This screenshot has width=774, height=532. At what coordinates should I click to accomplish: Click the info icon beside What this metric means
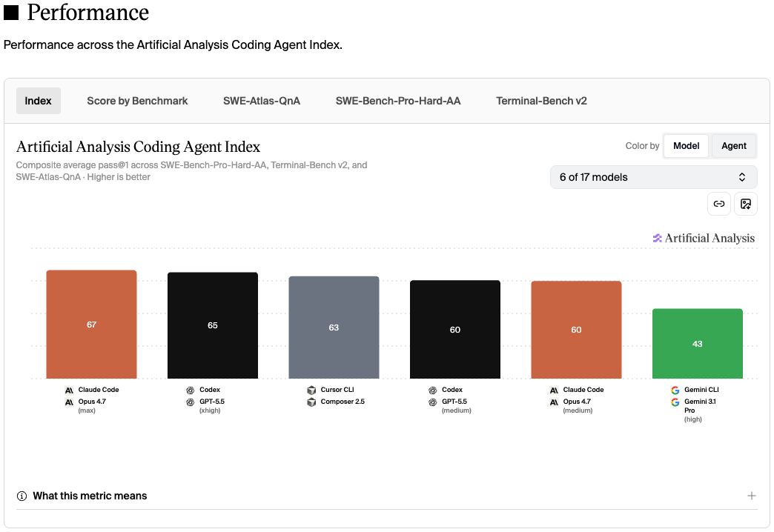tap(21, 496)
